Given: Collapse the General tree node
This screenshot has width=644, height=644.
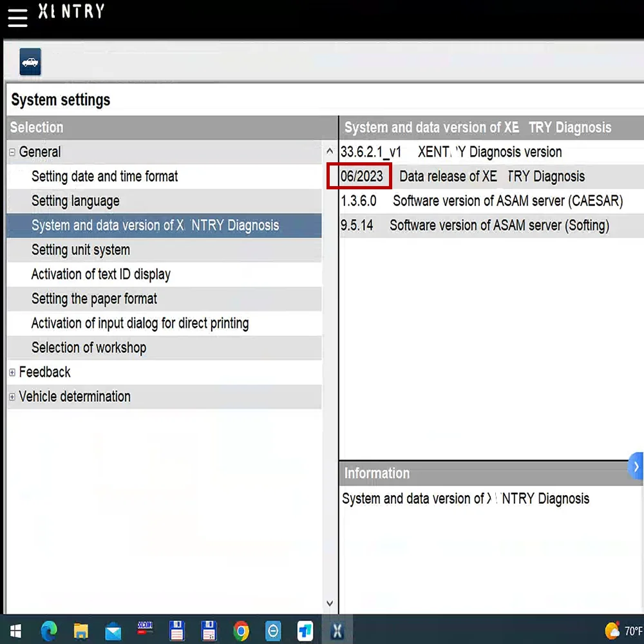Looking at the screenshot, I should click(x=12, y=153).
